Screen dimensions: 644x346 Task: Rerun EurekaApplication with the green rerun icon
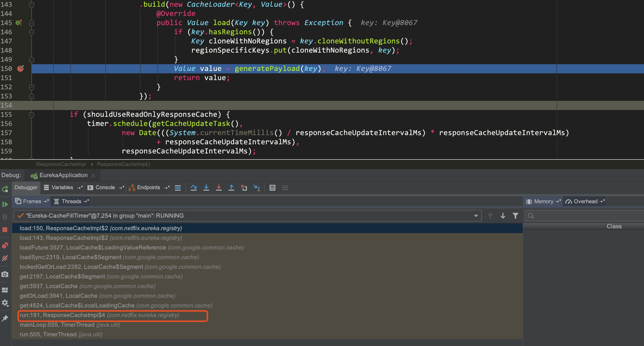[x=5, y=189]
